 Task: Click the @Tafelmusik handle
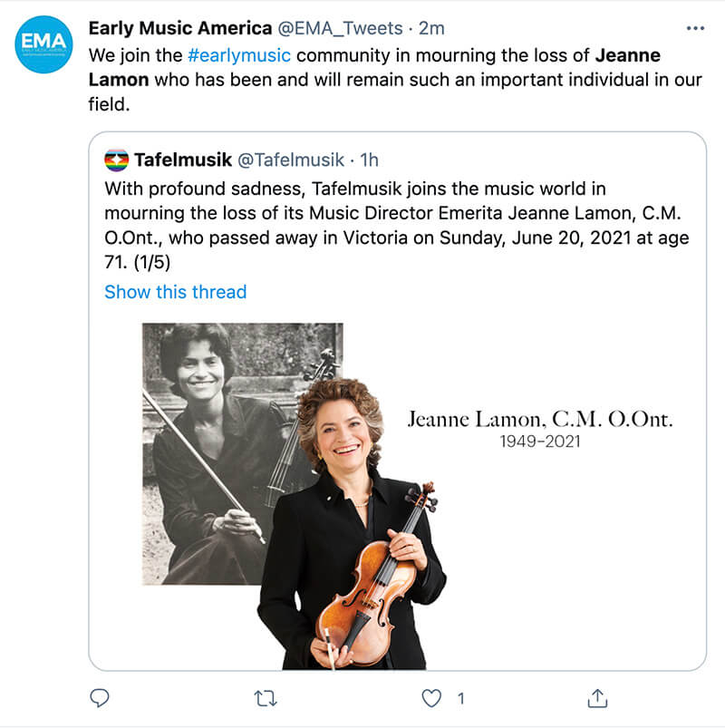pos(290,160)
